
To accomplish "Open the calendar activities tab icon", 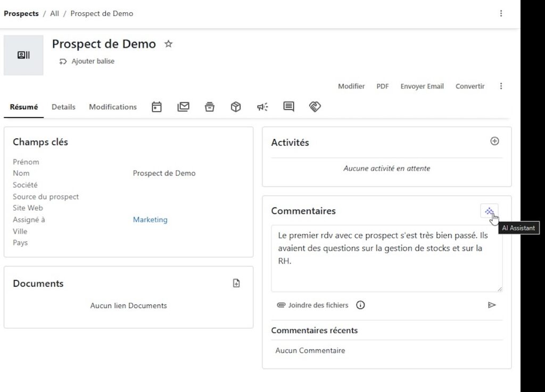I will coord(156,107).
